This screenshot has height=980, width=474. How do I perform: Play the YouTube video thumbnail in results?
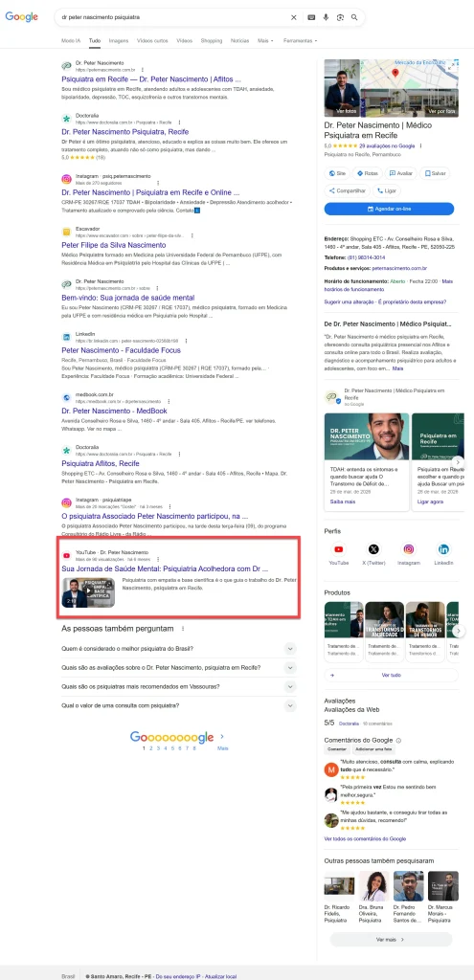click(88, 592)
